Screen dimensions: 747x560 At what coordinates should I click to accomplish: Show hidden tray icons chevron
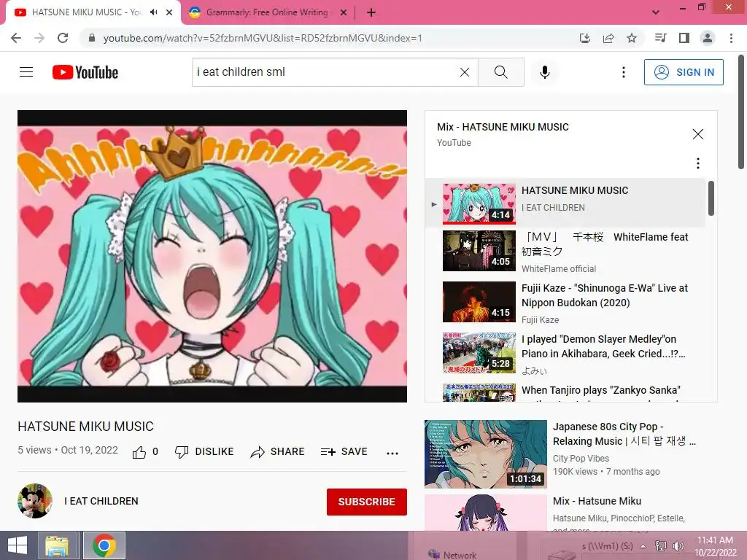click(643, 546)
